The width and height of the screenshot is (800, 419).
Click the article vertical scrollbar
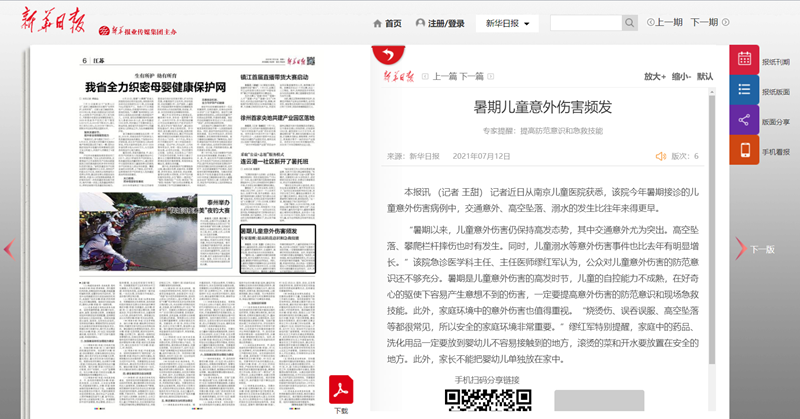coord(712,230)
